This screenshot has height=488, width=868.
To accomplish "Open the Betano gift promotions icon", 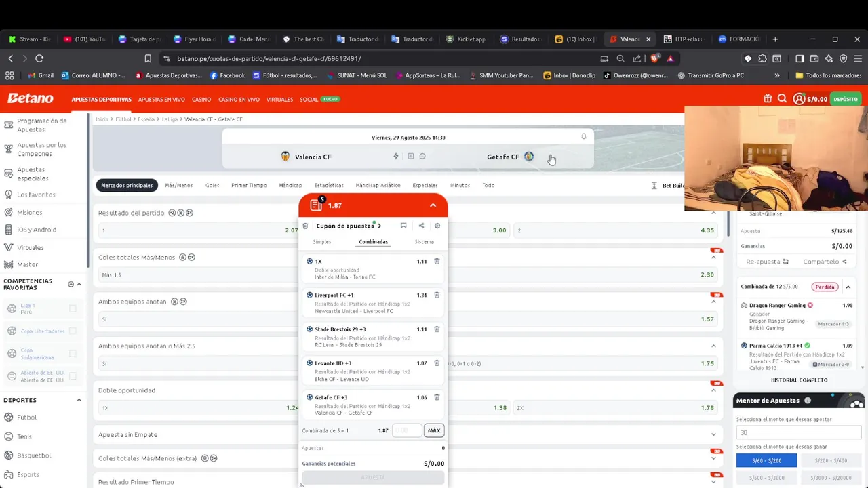I will (x=768, y=99).
